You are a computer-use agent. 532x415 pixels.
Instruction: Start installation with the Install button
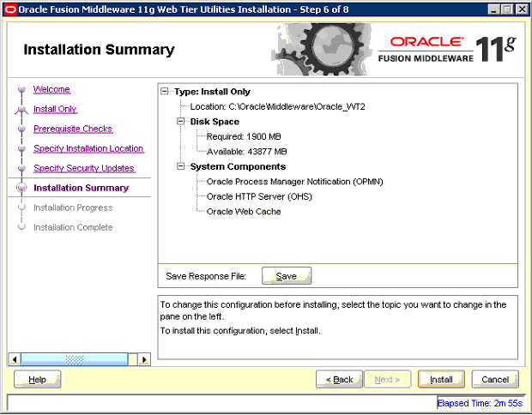tap(441, 379)
